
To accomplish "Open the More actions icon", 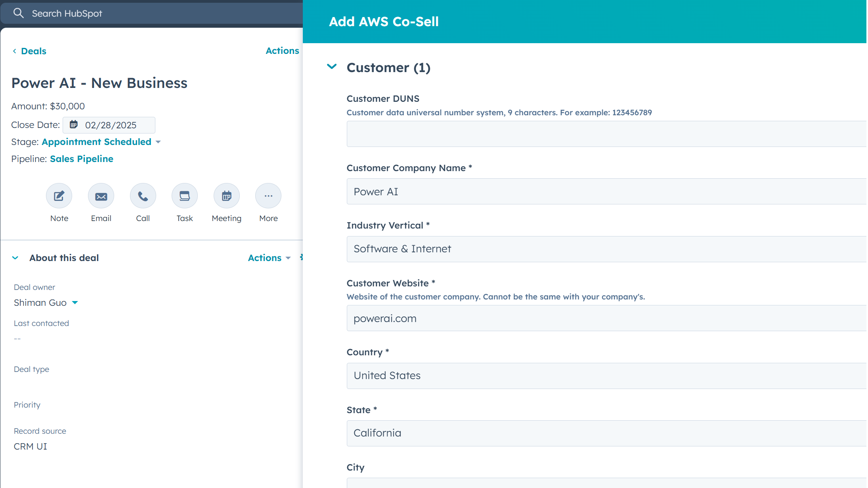I will 268,196.
